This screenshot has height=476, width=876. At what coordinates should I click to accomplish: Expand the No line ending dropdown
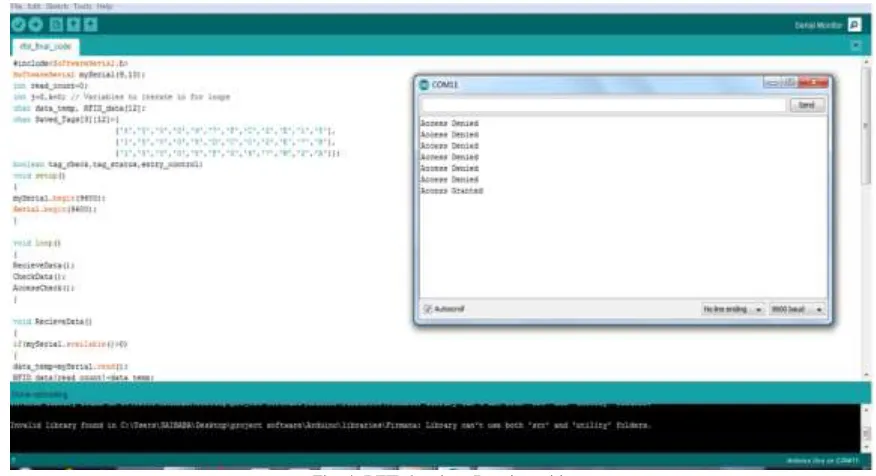point(732,309)
